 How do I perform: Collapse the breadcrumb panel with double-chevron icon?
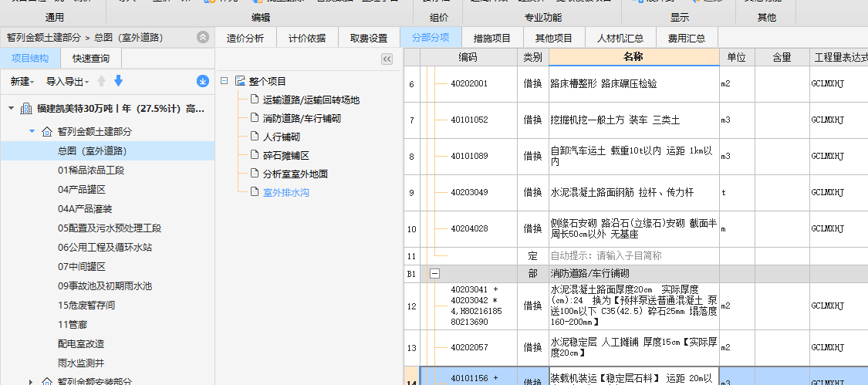[203, 38]
